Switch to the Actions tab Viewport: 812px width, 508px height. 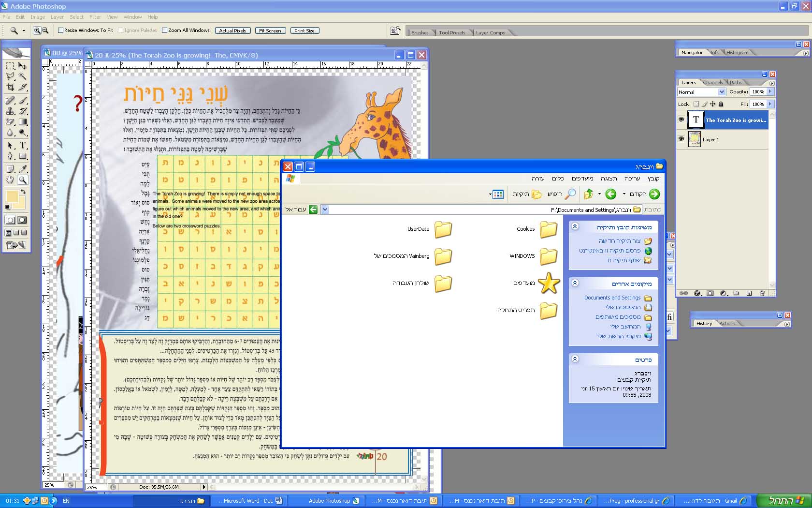pos(727,324)
